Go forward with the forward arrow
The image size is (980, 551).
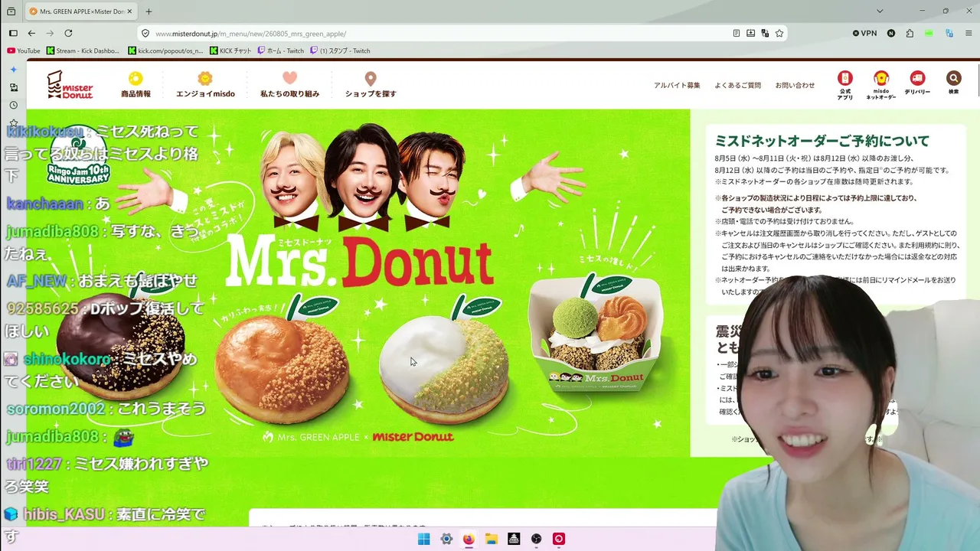click(50, 34)
